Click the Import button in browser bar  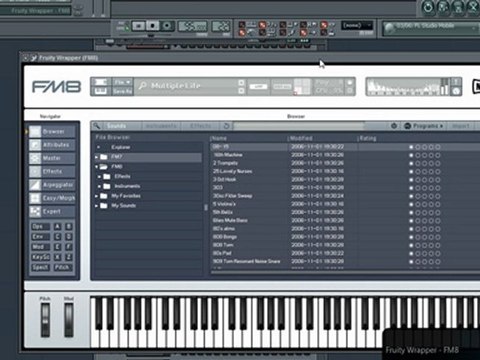tap(461, 126)
